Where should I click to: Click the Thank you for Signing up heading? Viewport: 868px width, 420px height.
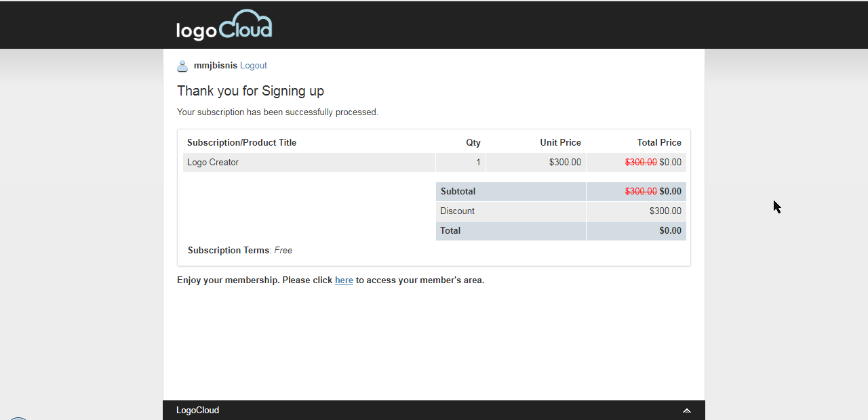pos(250,91)
